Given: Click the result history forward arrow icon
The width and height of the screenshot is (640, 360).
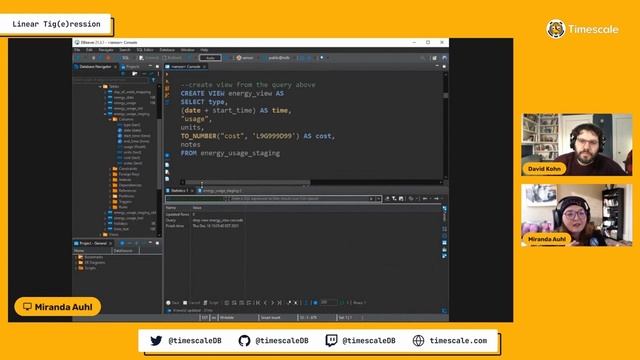Looking at the screenshot, I should point(436,199).
